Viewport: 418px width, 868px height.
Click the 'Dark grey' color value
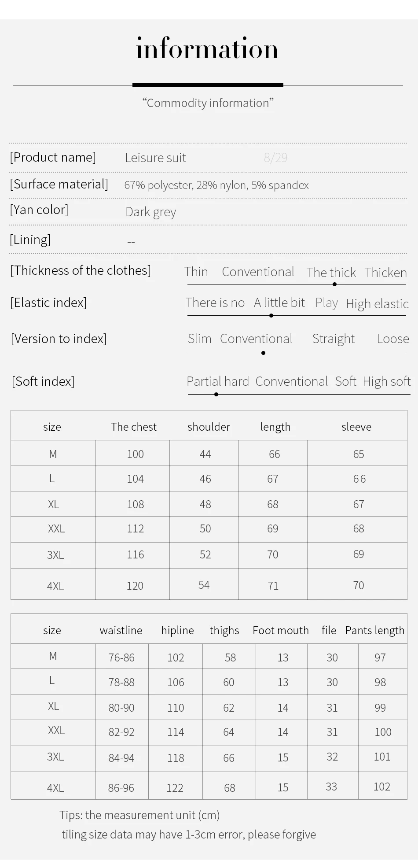coord(150,212)
